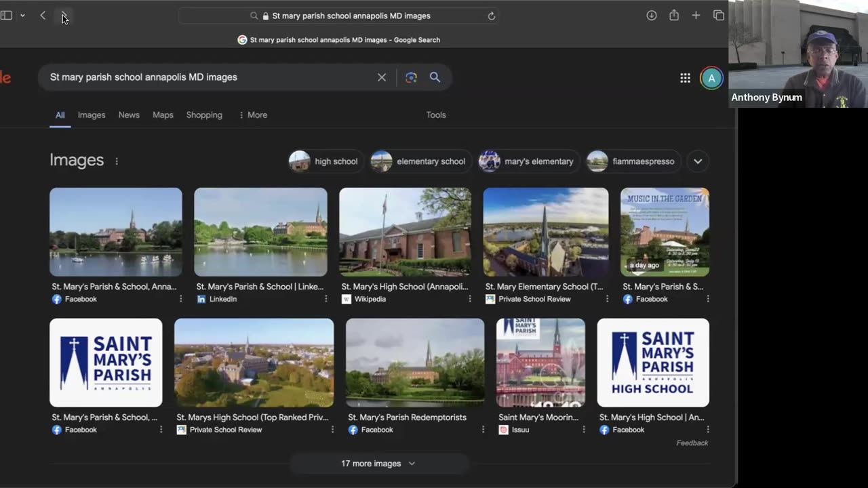Open St. Mary's Parish & School LinkedIn title link
This screenshot has height=488, width=868.
260,287
